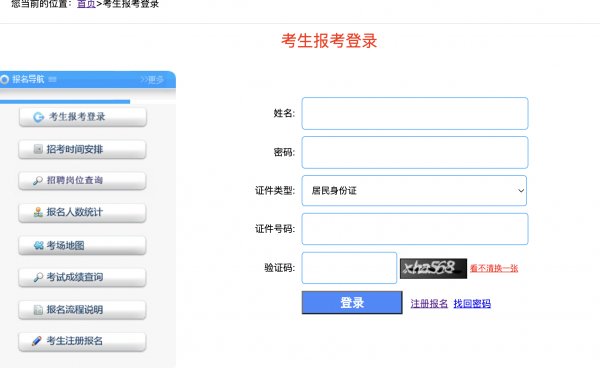Viewport: 600px width, 368px height.
Task: Click the person icon beside 报名人数统计
Action: click(38, 212)
